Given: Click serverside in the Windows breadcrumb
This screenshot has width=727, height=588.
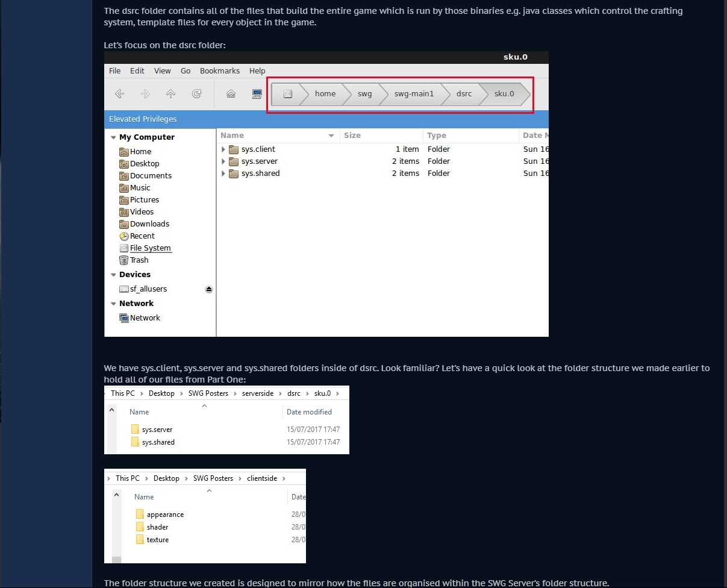Looking at the screenshot, I should click(258, 393).
